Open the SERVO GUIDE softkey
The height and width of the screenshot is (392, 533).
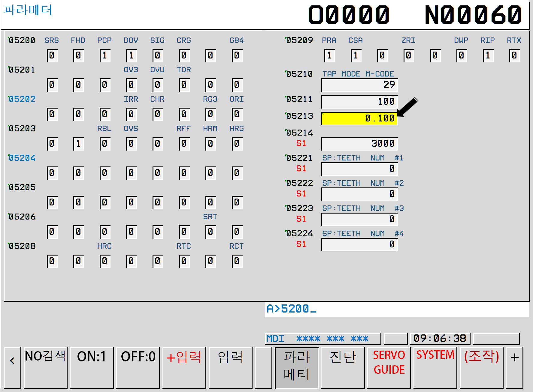(x=389, y=368)
